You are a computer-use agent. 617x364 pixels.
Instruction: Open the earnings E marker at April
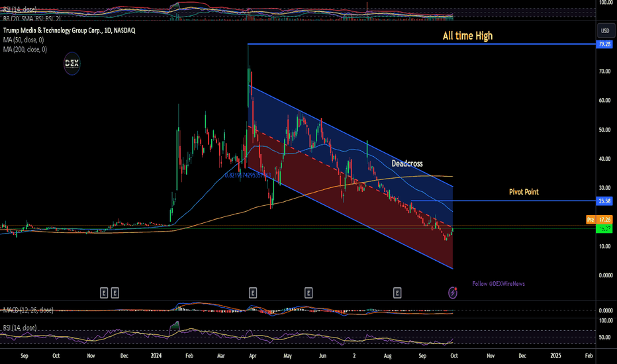253,293
